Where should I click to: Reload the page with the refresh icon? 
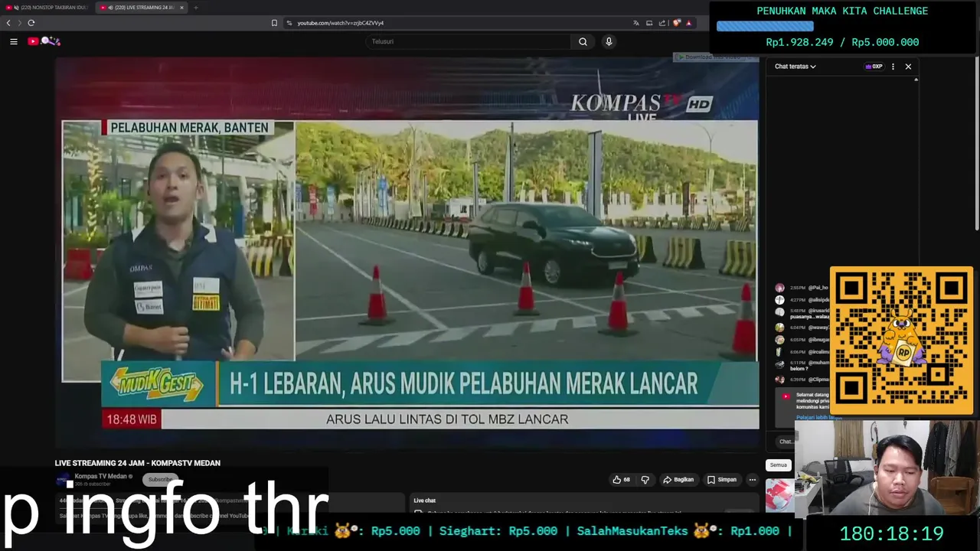pos(31,23)
